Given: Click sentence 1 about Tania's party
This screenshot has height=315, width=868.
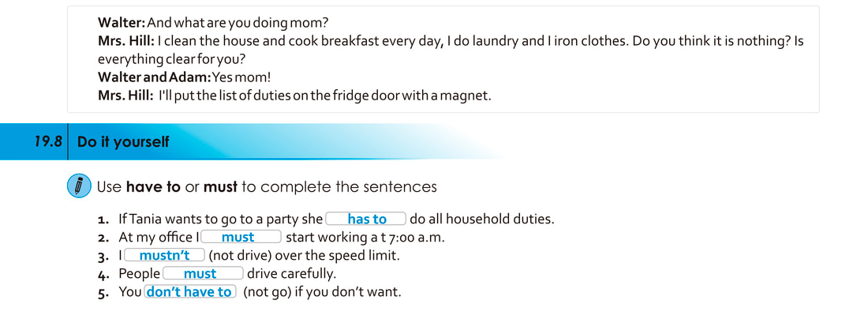Looking at the screenshot, I should pos(327,219).
